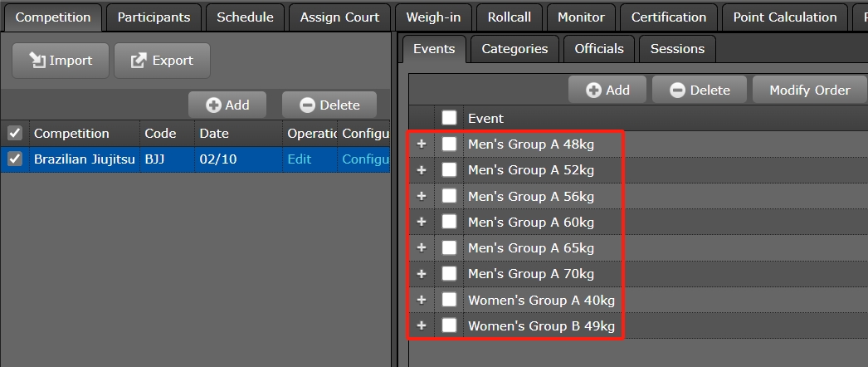
Task: Add a new event in Events panel
Action: (x=594, y=91)
